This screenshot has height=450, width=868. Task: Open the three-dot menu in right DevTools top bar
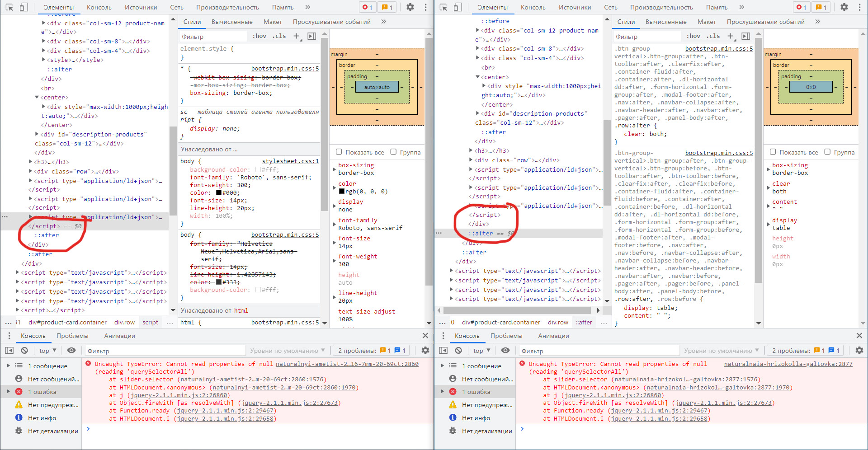tap(859, 7)
